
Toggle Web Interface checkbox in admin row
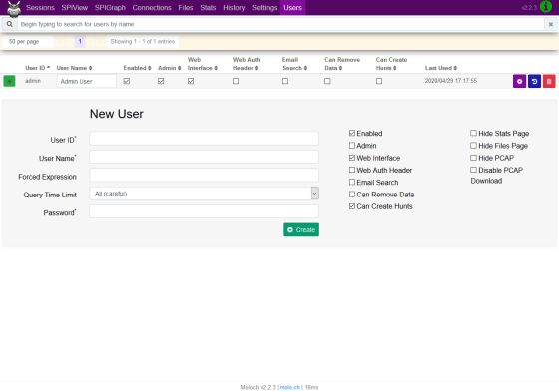pos(191,81)
